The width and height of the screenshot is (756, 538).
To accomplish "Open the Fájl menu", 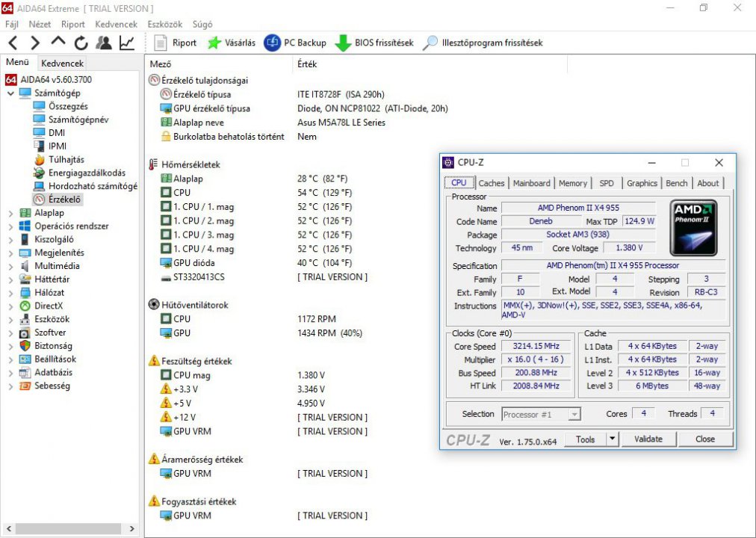I will pyautogui.click(x=12, y=24).
